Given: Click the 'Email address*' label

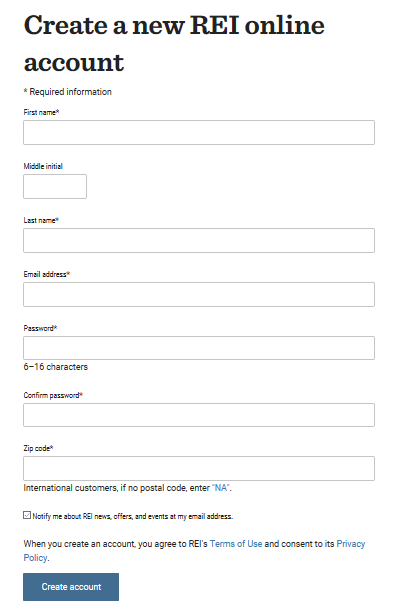Looking at the screenshot, I should (46, 274).
